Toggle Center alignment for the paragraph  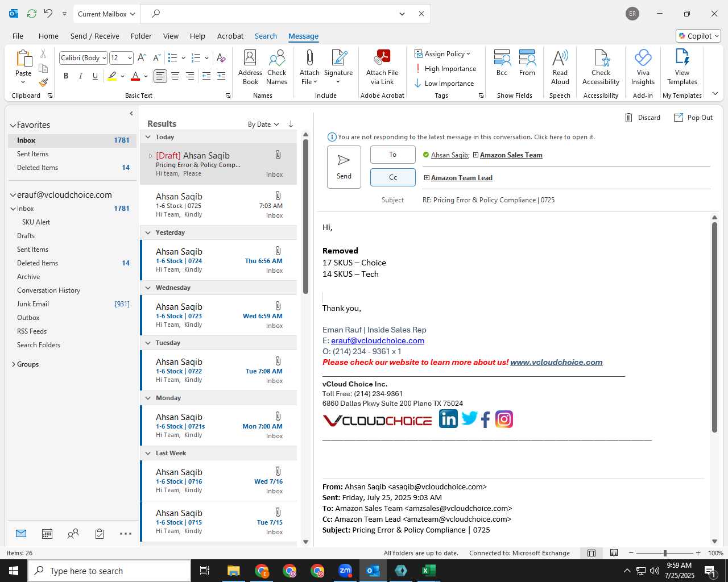[175, 76]
